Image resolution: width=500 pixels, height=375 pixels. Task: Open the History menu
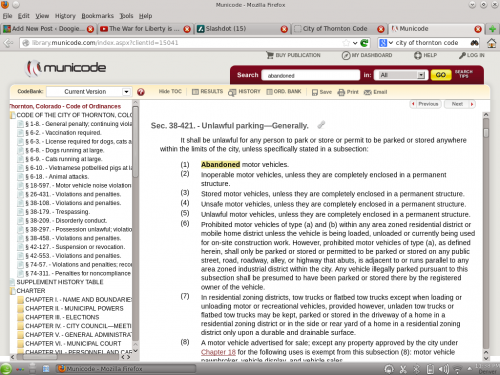tap(65, 16)
